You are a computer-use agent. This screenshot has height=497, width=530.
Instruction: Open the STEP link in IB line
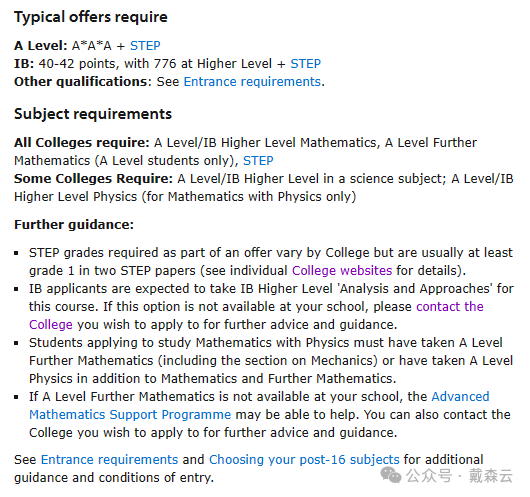(x=306, y=64)
